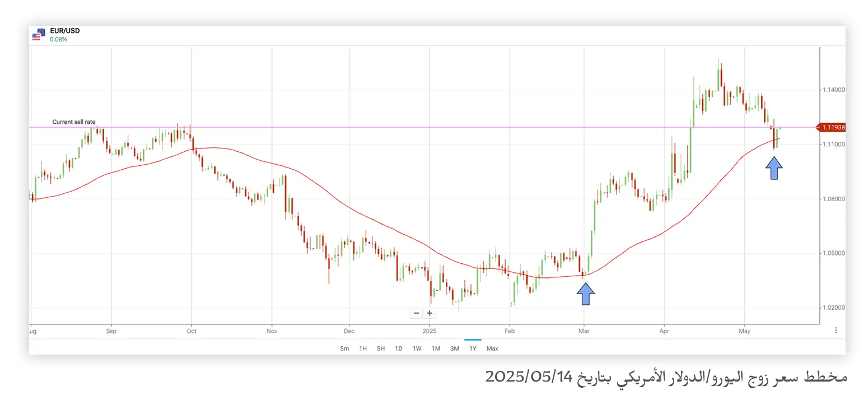Viewport: 868px width, 395px height.
Task: Select the 1D timeframe
Action: pos(399,348)
